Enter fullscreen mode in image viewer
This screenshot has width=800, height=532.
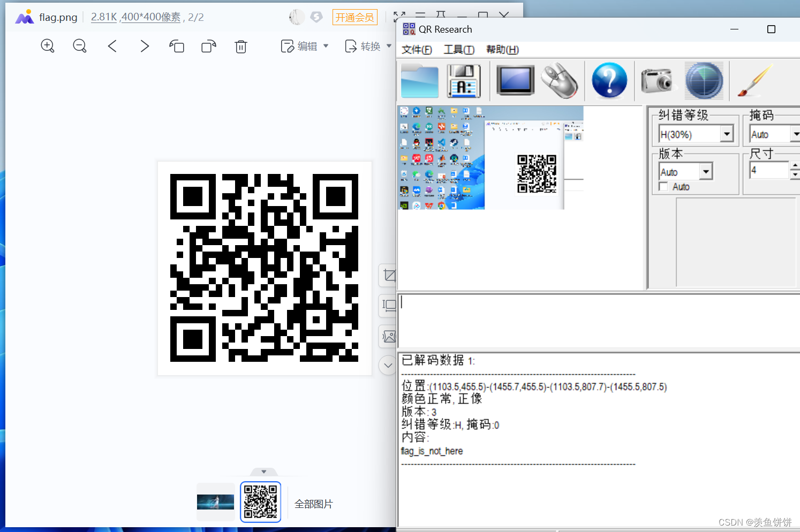pos(399,16)
